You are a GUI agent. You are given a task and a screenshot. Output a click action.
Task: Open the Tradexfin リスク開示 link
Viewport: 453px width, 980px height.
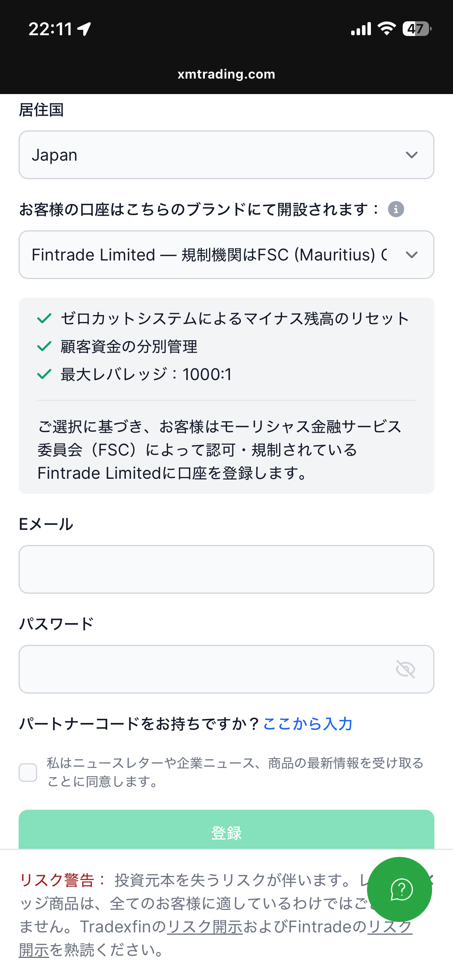pos(205,927)
